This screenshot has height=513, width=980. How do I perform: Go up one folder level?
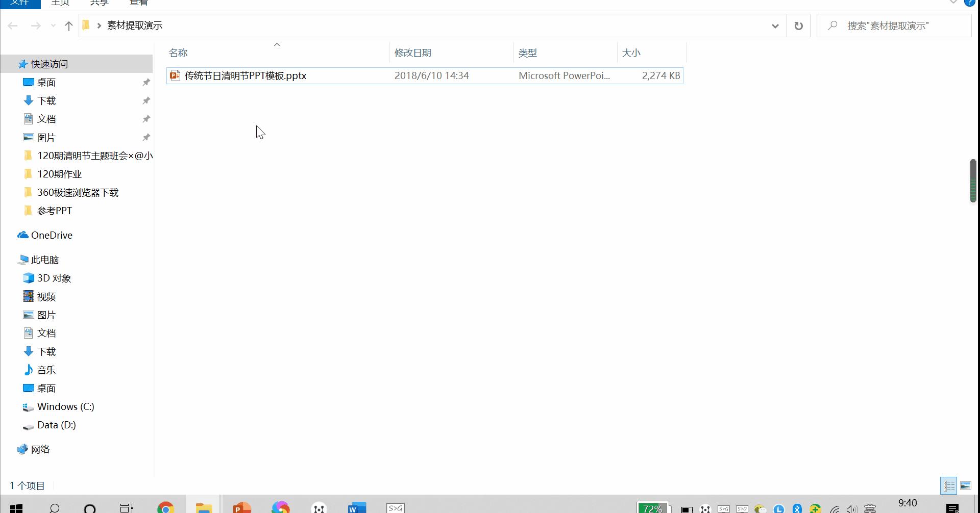[x=69, y=25]
